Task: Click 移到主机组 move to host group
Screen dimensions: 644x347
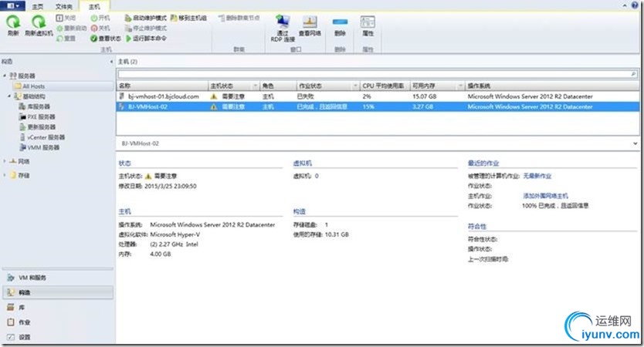Action: pyautogui.click(x=188, y=18)
